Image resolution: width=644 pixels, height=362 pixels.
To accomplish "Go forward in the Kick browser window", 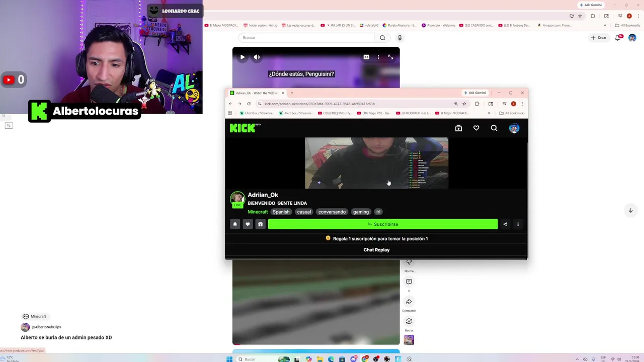I will pos(239,104).
